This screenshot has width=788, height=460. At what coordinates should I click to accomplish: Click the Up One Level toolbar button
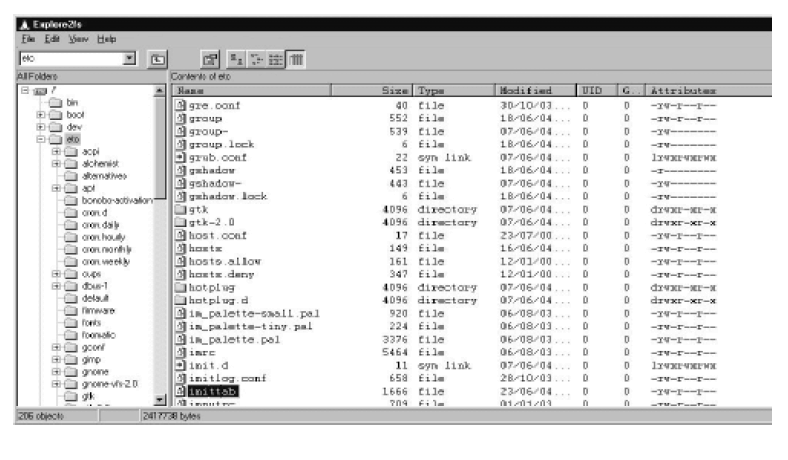click(158, 59)
